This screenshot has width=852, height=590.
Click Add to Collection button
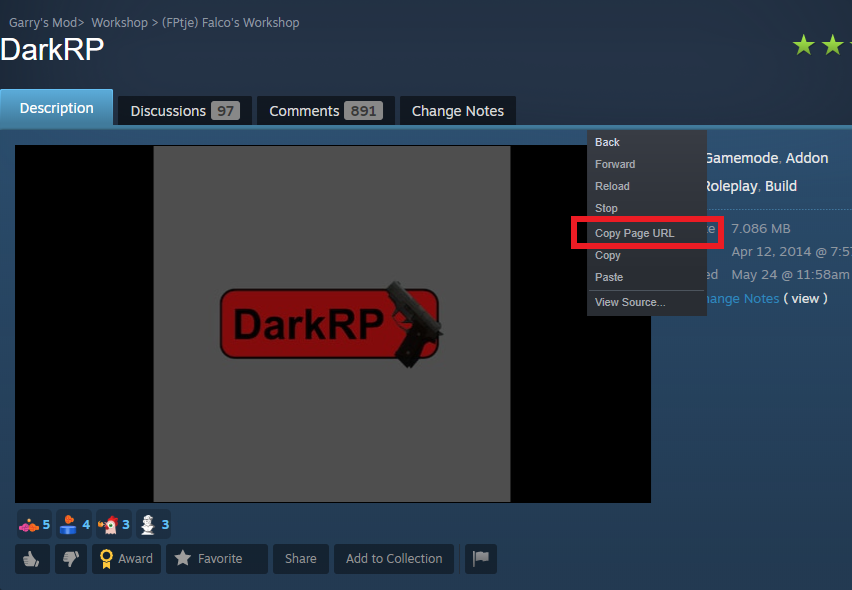[394, 558]
